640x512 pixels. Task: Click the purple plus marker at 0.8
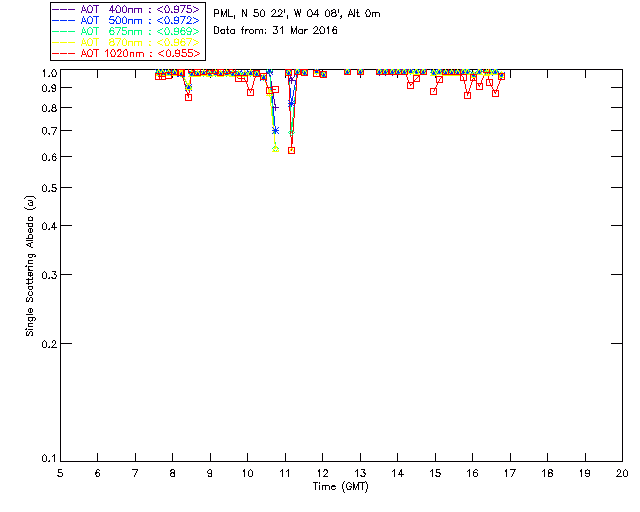(276, 107)
